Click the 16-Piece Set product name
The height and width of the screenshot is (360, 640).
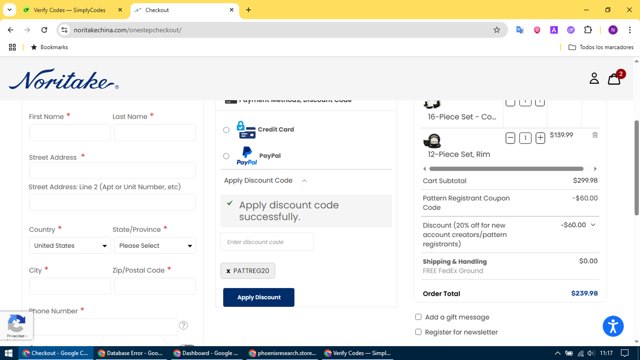click(462, 117)
